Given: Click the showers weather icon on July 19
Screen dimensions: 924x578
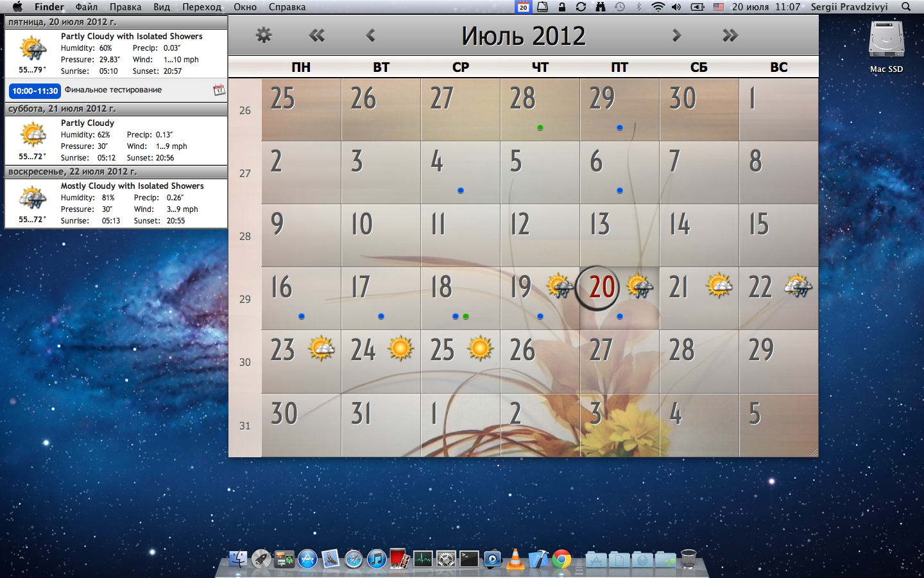Looking at the screenshot, I should point(560,287).
